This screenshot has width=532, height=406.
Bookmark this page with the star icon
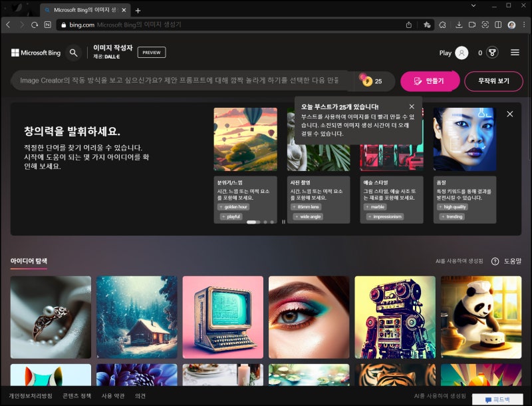[427, 25]
